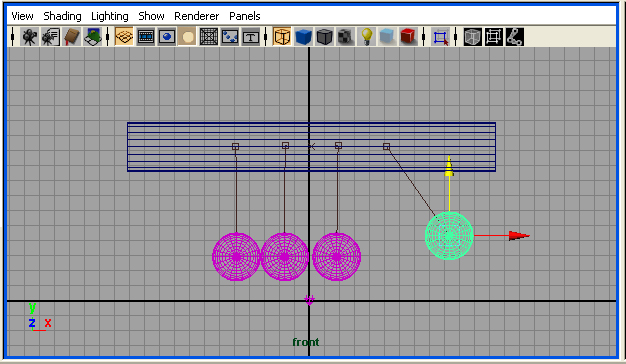The width and height of the screenshot is (626, 364).
Task: Switch to smooth shade blue cube icon
Action: click(303, 37)
